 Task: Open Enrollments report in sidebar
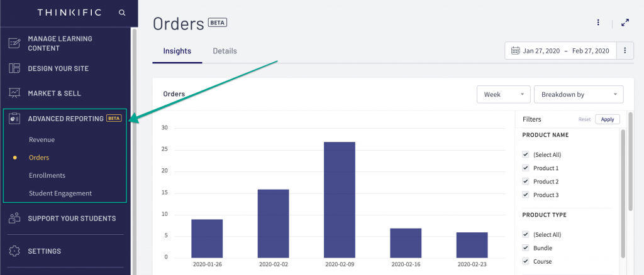[47, 175]
